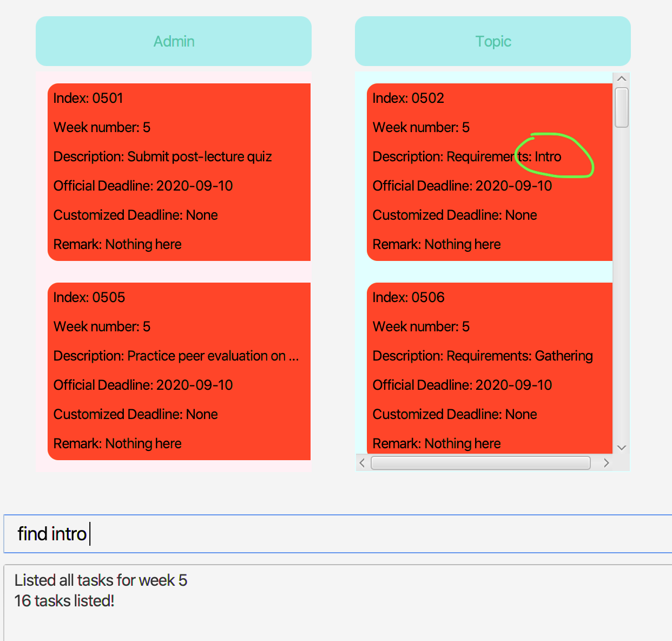Click '16 tasks listed!' result text
Screen dimensions: 672x641
[64, 601]
